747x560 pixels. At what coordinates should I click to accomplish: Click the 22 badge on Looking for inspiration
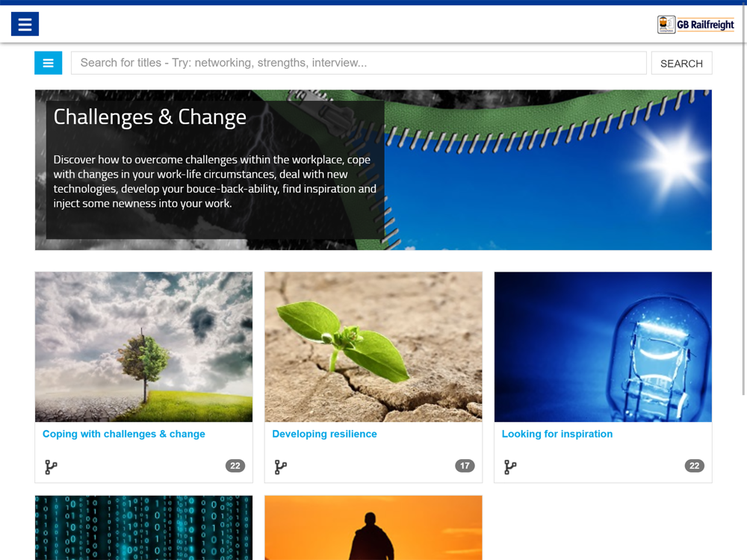(x=695, y=466)
